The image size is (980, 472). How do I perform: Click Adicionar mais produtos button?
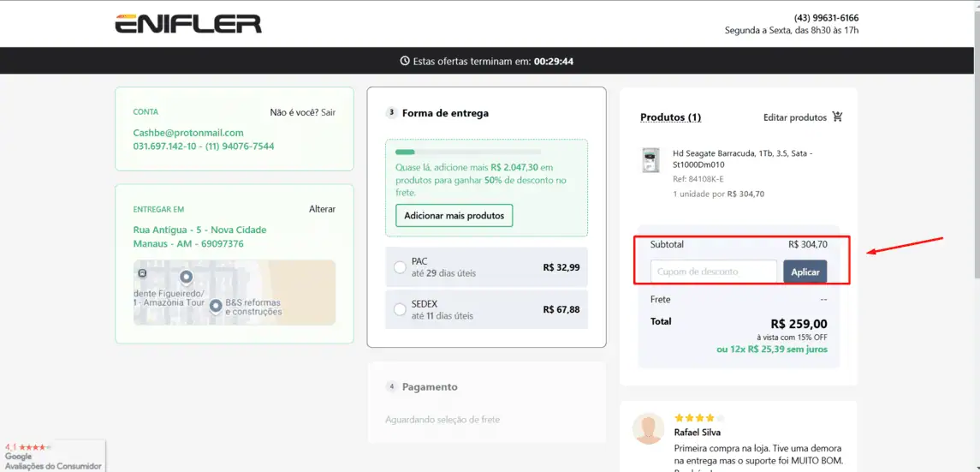[454, 216]
